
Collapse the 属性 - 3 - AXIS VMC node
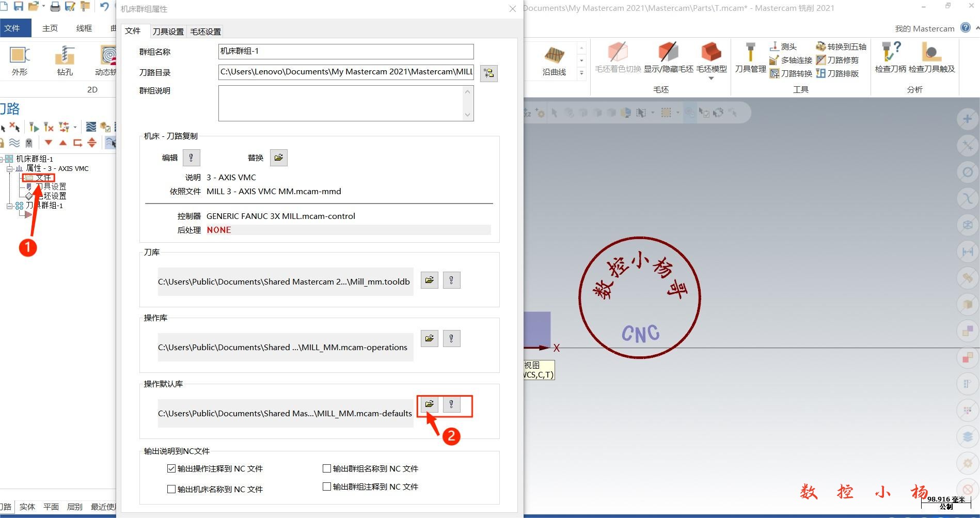coord(9,168)
